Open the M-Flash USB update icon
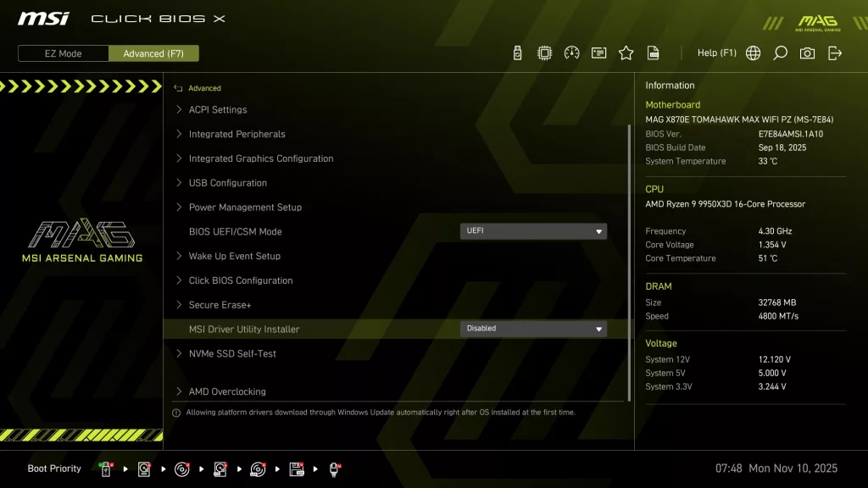Screen dimensions: 868x488 (x=517, y=53)
